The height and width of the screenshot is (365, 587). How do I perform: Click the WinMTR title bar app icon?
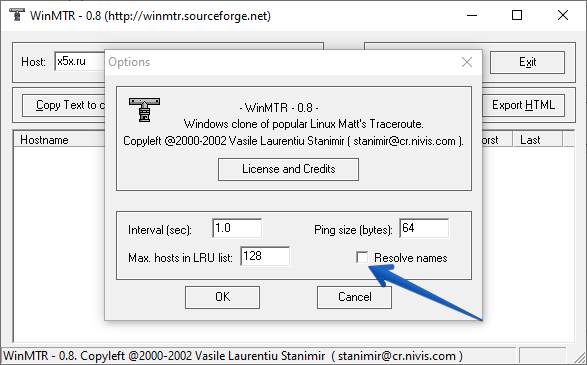[x=16, y=15]
